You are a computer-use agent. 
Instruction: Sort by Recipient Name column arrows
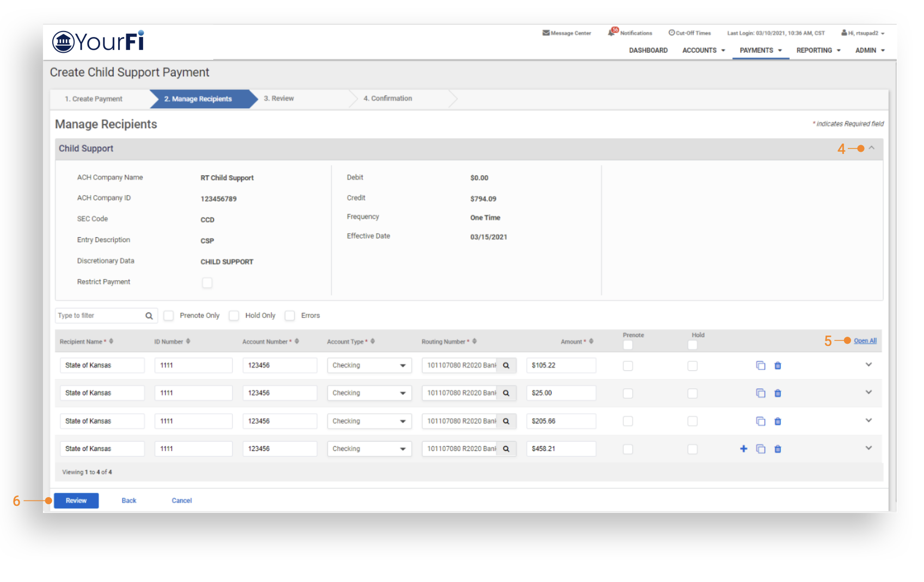[x=111, y=342]
